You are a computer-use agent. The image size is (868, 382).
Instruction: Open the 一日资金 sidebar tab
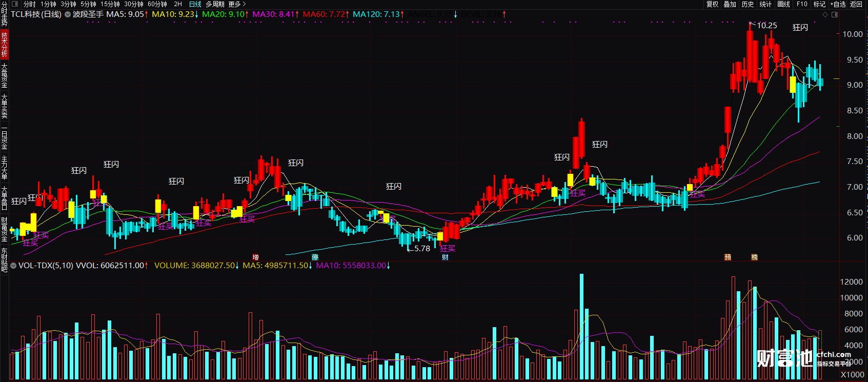[4, 137]
